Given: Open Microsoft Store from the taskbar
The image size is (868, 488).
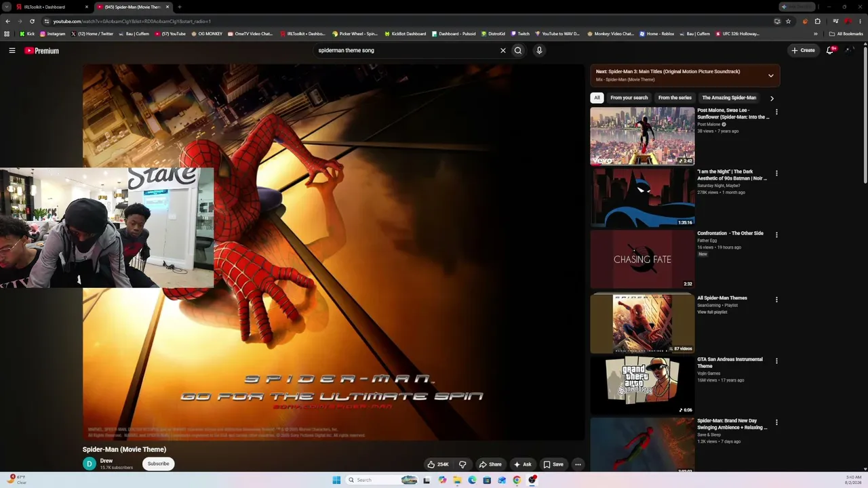Looking at the screenshot, I should coord(487,480).
